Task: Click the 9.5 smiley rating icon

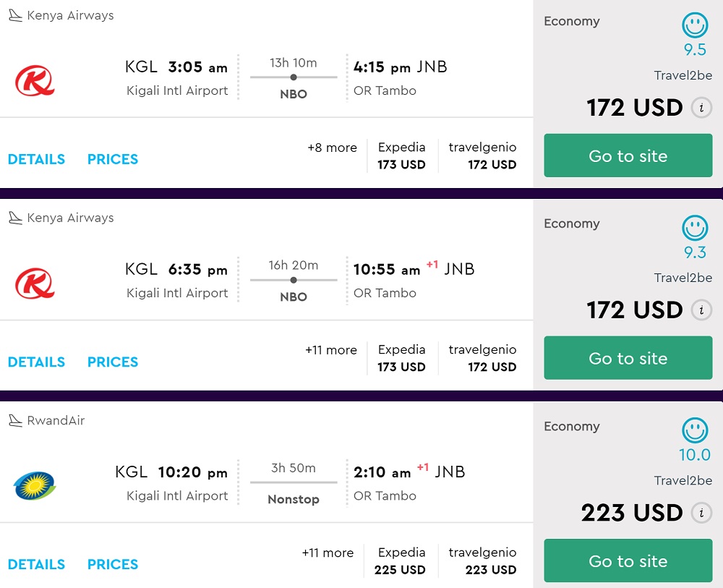Action: point(695,25)
